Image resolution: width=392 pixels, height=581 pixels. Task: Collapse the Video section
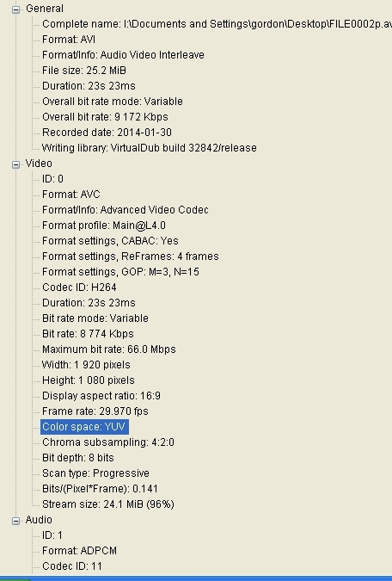coord(16,164)
